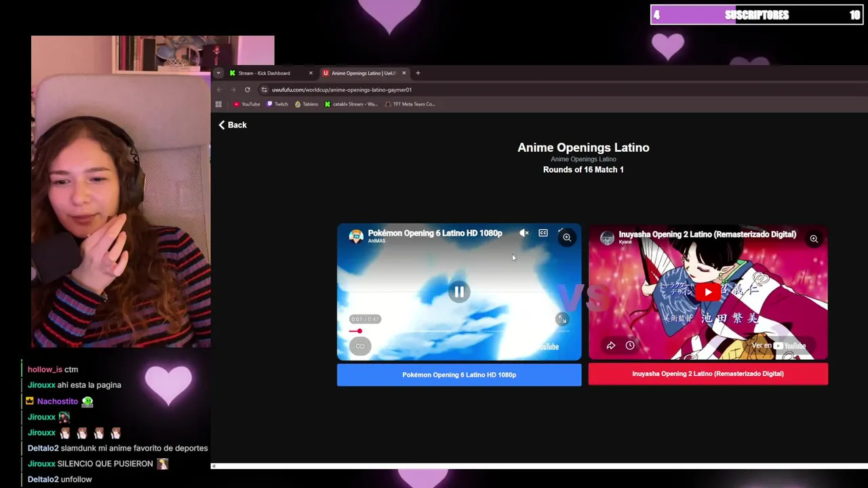Image resolution: width=868 pixels, height=488 pixels.
Task: Switch to the Stream - Kick Dashboard tab
Action: point(264,73)
